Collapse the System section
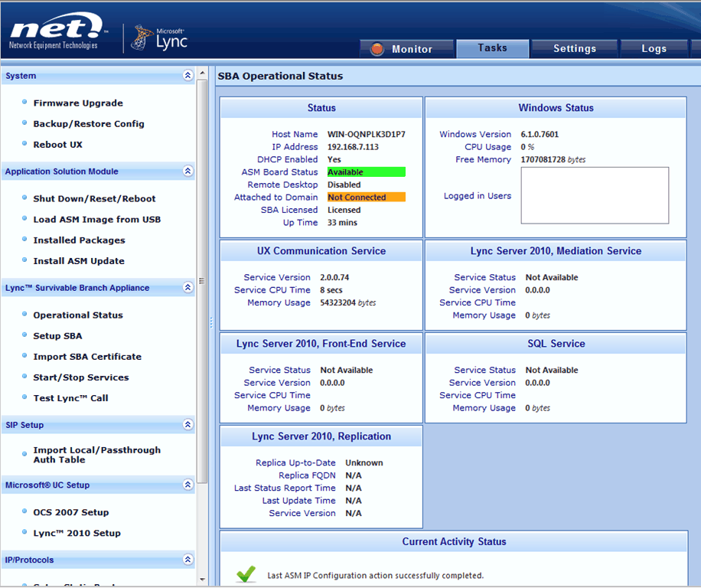Image resolution: width=701 pixels, height=588 pixels. [187, 75]
